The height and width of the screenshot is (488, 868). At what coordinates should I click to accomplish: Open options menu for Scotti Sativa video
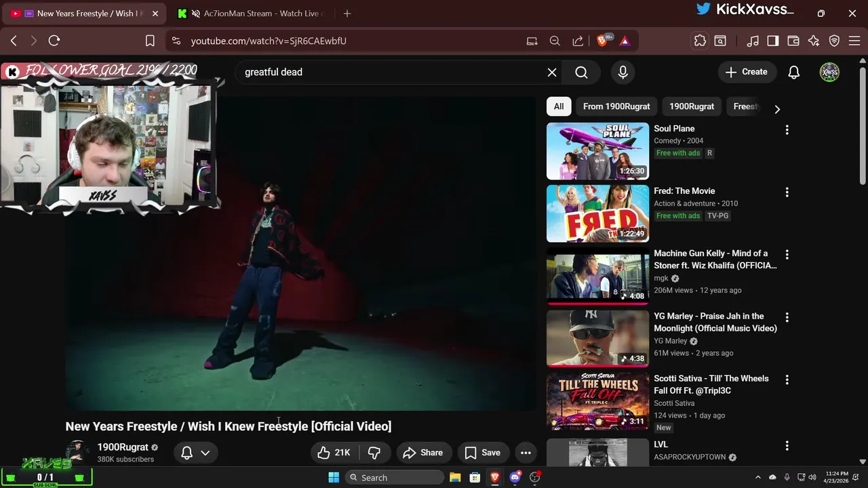(x=787, y=380)
